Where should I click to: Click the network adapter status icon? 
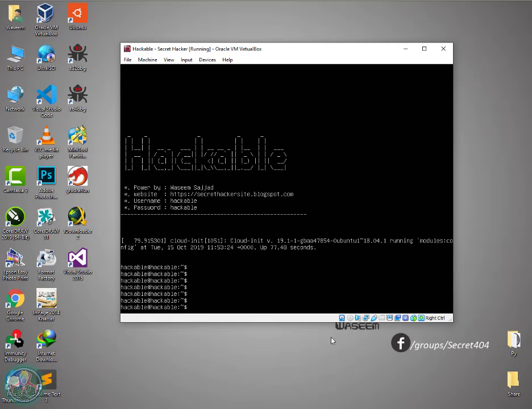366,318
